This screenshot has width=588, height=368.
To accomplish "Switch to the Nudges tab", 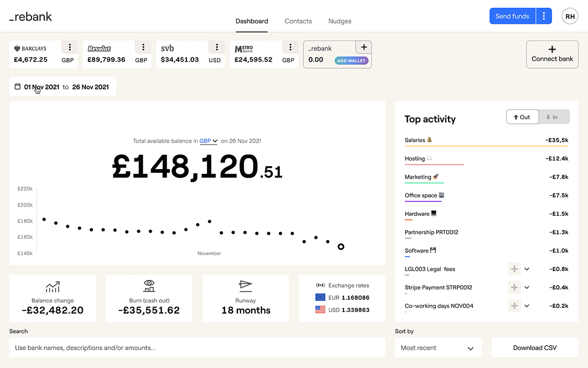I will pos(340,21).
